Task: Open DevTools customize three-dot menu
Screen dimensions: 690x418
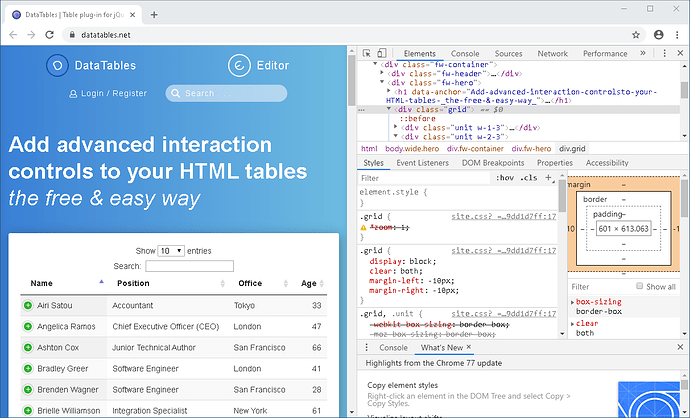Action: (x=664, y=53)
